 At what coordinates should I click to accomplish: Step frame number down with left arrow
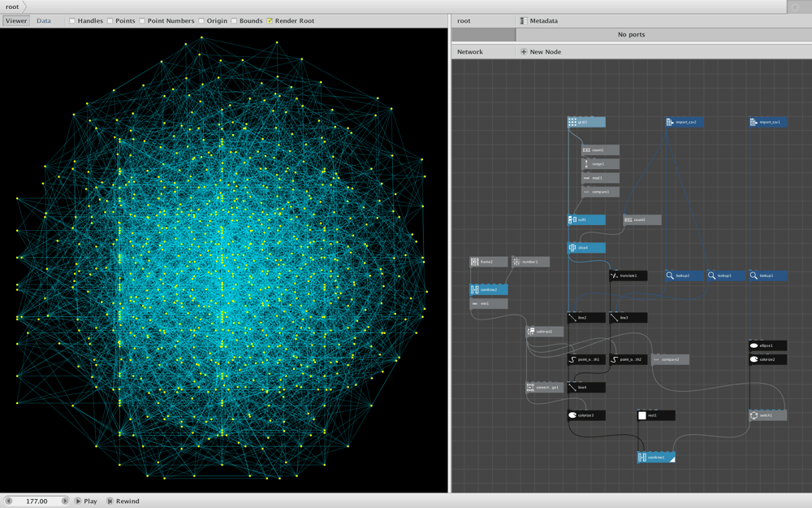9,501
